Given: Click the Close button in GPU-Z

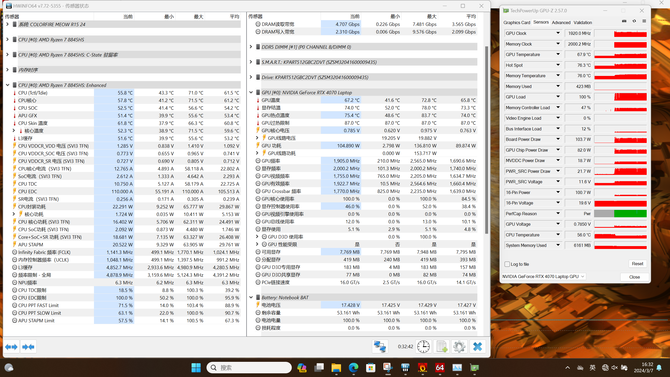Looking at the screenshot, I should pos(634,277).
